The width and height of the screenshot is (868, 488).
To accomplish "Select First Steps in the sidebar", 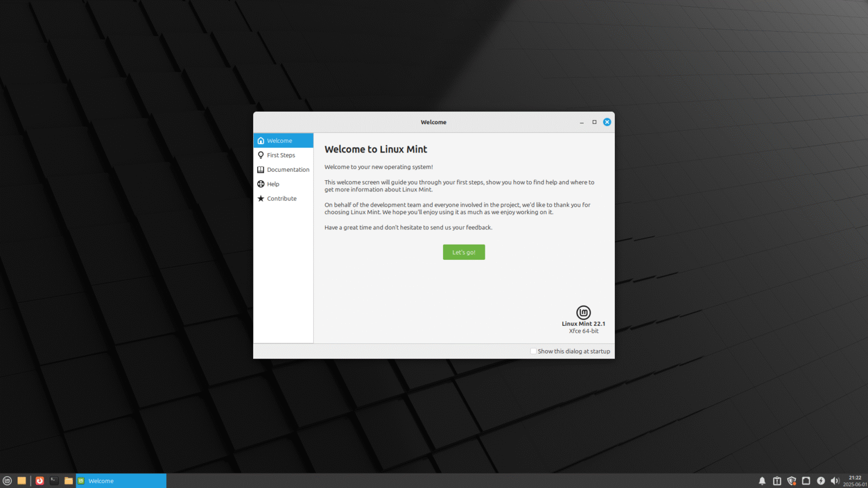I will (x=280, y=155).
